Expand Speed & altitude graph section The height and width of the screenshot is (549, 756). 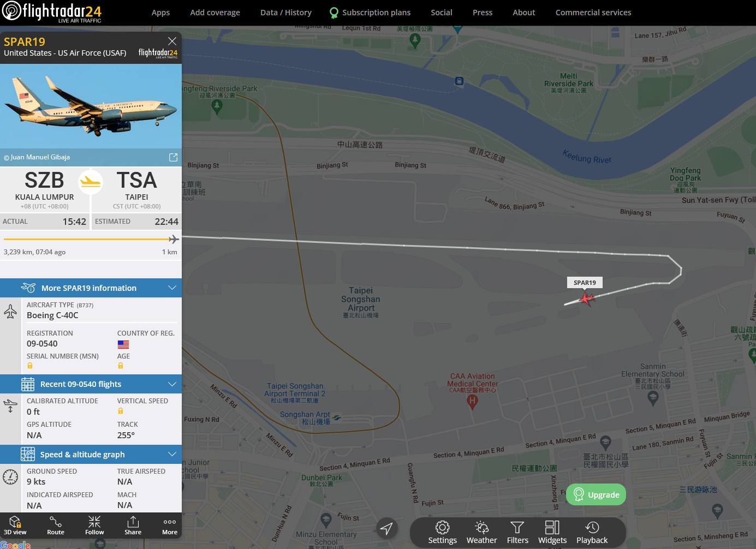click(x=91, y=454)
